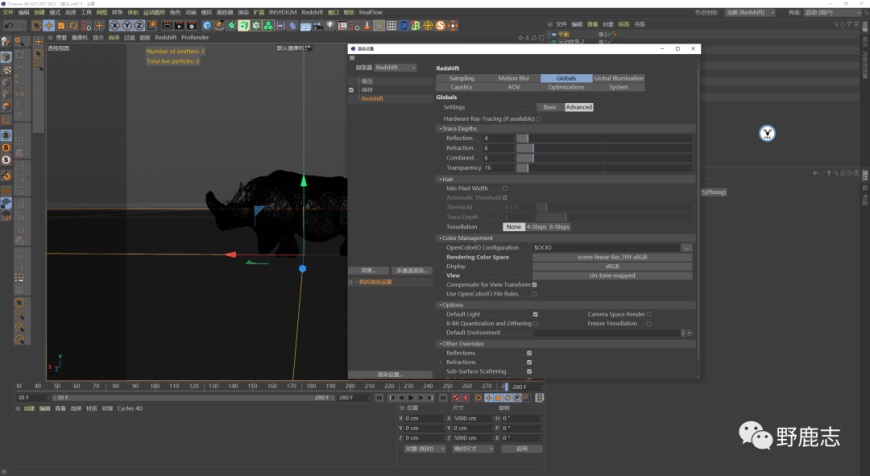Open the renderer dropdown showing Redshift

[395, 68]
